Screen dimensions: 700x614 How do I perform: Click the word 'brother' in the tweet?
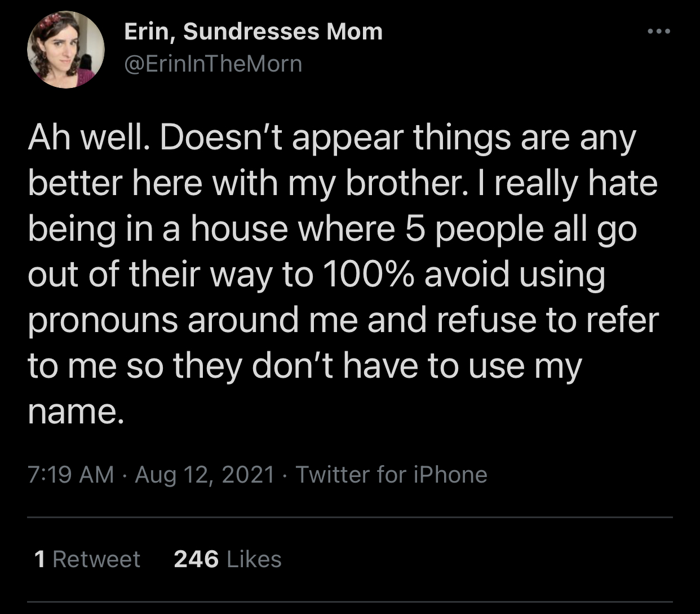point(402,184)
